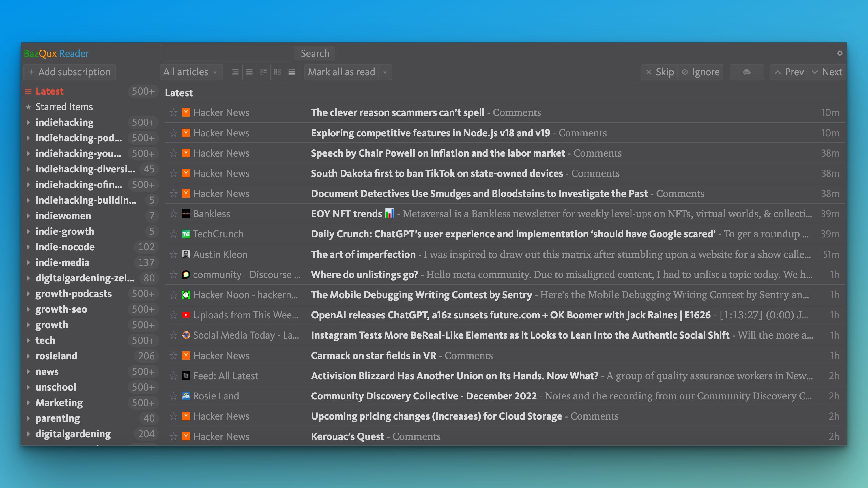Open Starred Items in sidebar
The width and height of the screenshot is (868, 488).
click(x=64, y=107)
